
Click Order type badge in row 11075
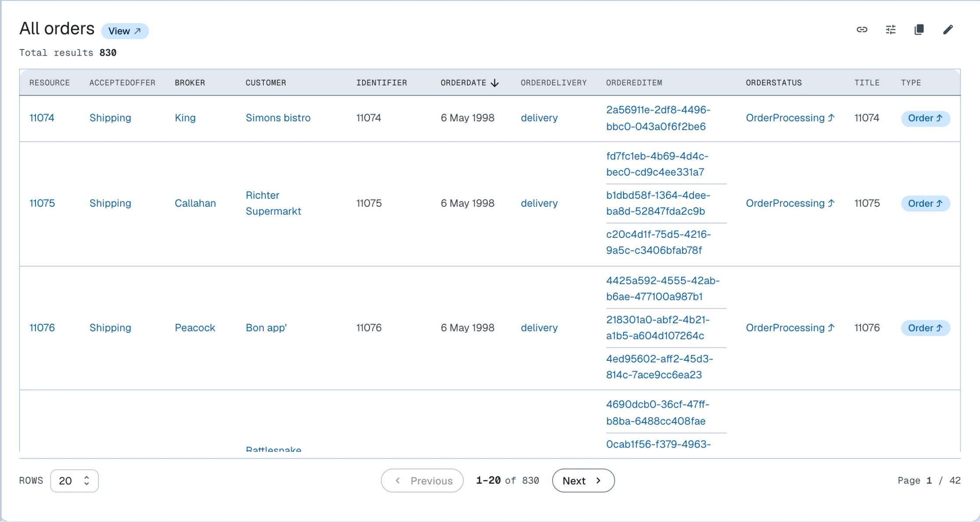pos(925,203)
